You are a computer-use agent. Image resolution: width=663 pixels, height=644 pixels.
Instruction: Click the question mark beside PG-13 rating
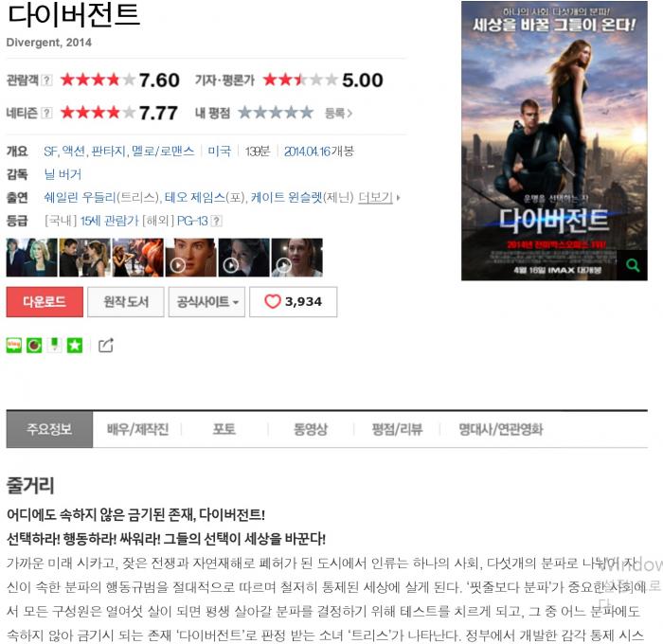(217, 221)
